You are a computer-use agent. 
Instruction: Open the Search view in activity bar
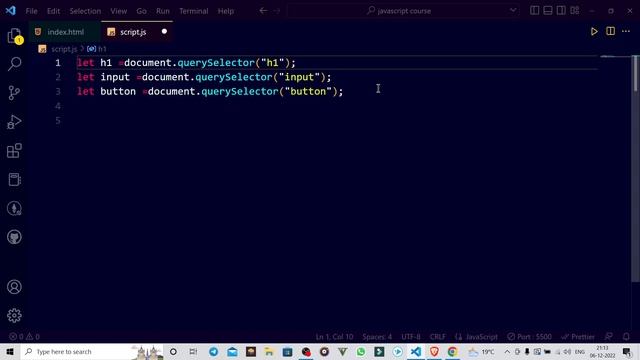(14, 64)
